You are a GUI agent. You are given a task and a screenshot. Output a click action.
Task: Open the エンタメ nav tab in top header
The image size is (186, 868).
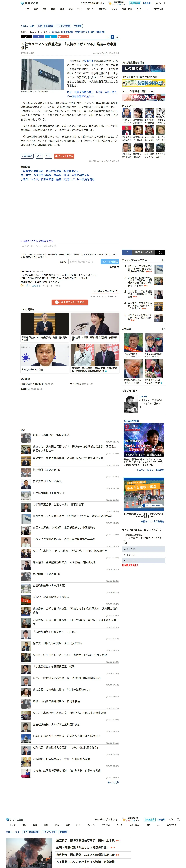pos(103,9)
